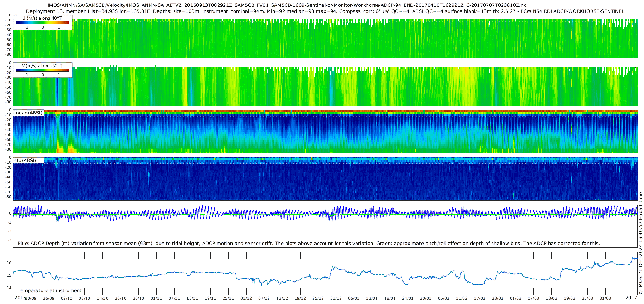Select the mean(ABSI) panel label
This screenshot has width=644, height=304.
pos(28,113)
